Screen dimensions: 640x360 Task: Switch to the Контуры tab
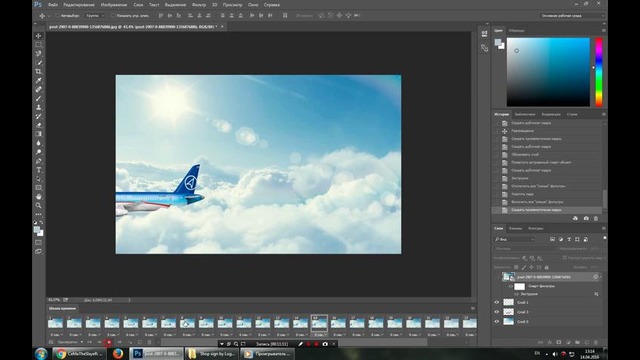(536, 229)
